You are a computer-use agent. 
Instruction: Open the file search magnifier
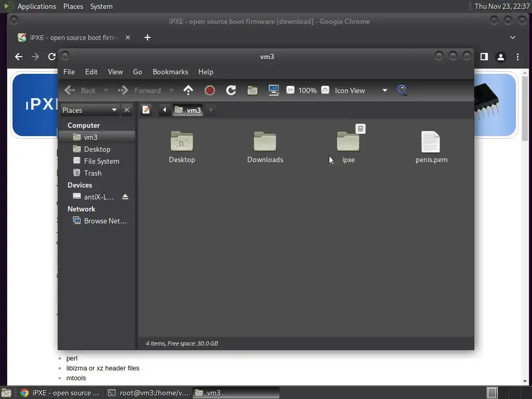tap(403, 90)
